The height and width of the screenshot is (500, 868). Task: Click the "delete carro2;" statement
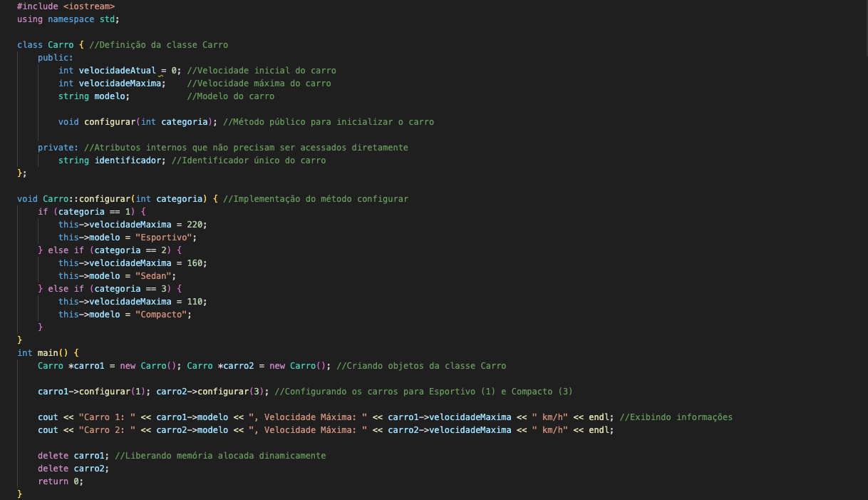[x=73, y=469]
